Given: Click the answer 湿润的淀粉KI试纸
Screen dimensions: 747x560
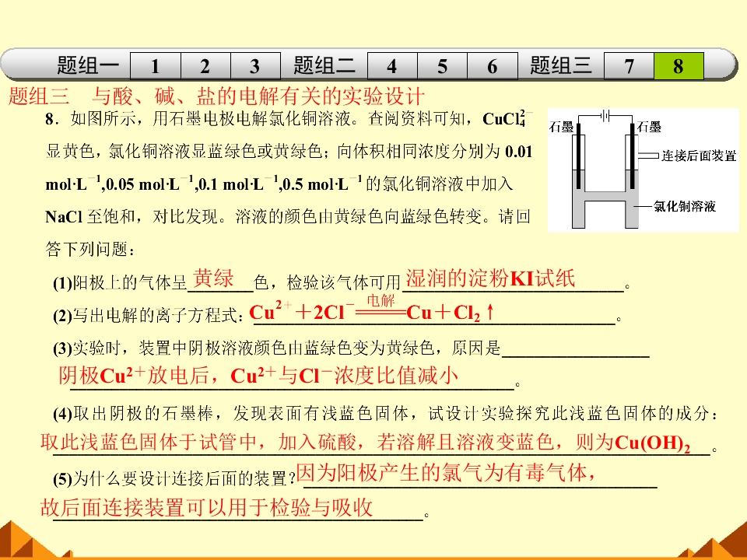Looking at the screenshot, I should pyautogui.click(x=490, y=278).
